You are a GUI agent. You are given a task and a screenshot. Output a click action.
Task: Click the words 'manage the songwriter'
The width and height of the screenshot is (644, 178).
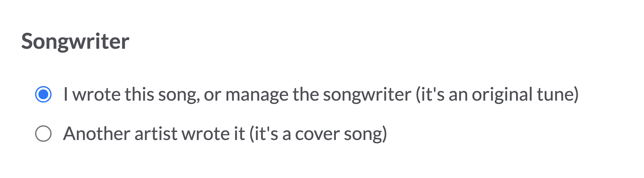[x=318, y=95]
